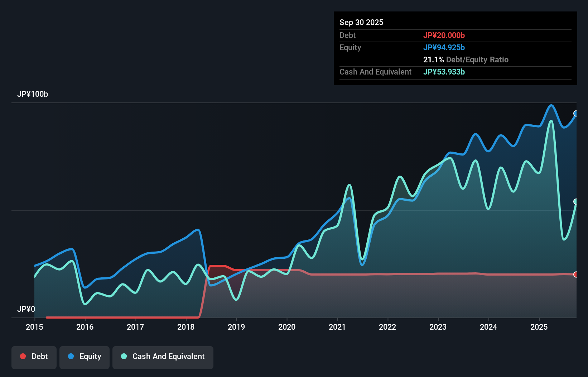The image size is (588, 377).
Task: Click the 2022 x-axis label
Action: [x=387, y=327]
